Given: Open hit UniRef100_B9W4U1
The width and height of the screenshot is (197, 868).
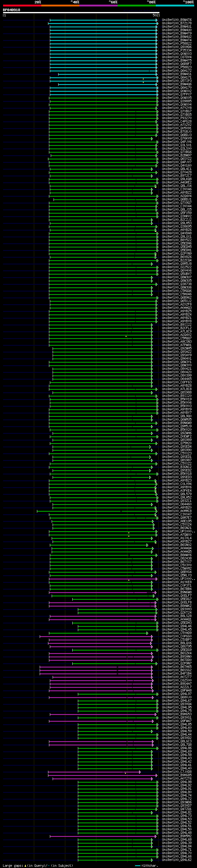Looking at the screenshot, I should 176,26.
